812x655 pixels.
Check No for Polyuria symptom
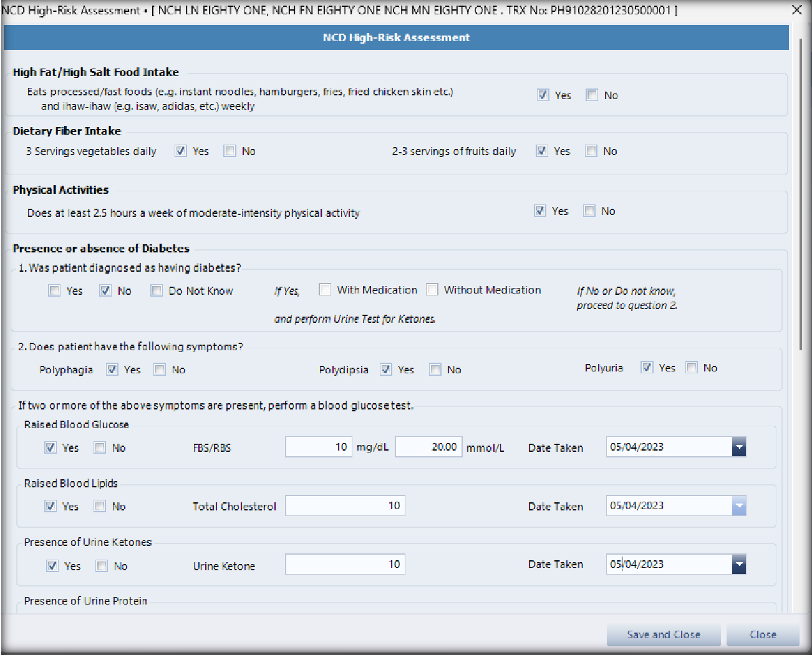[692, 368]
